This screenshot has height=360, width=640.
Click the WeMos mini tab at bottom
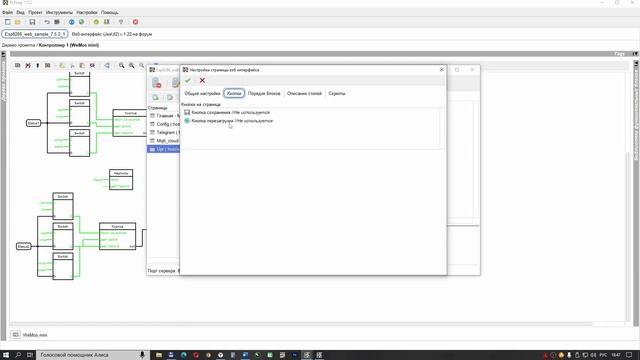pyautogui.click(x=29, y=335)
